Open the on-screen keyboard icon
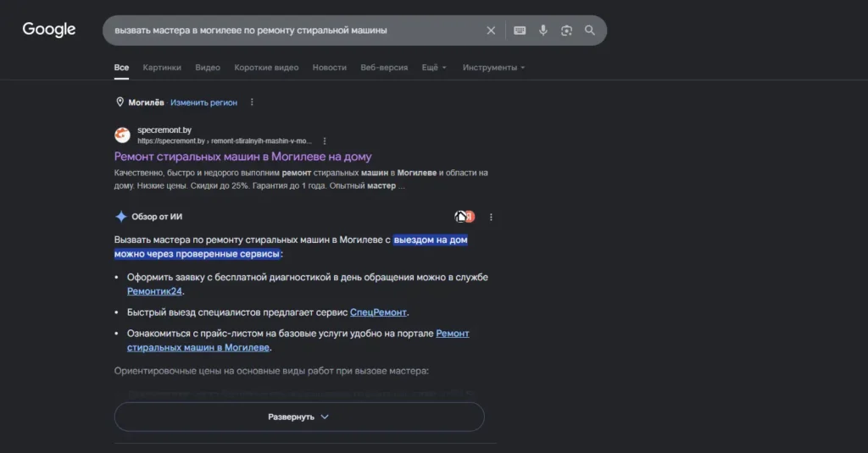The width and height of the screenshot is (868, 453). coord(520,30)
